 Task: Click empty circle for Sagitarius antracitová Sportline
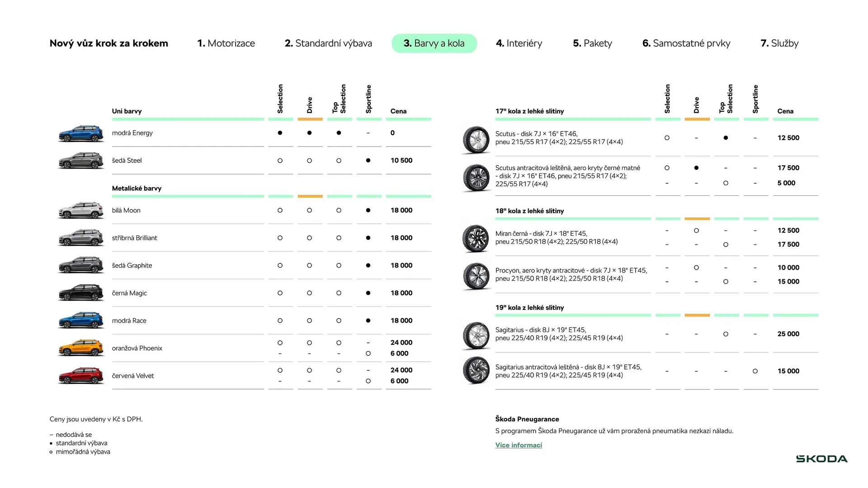(755, 371)
